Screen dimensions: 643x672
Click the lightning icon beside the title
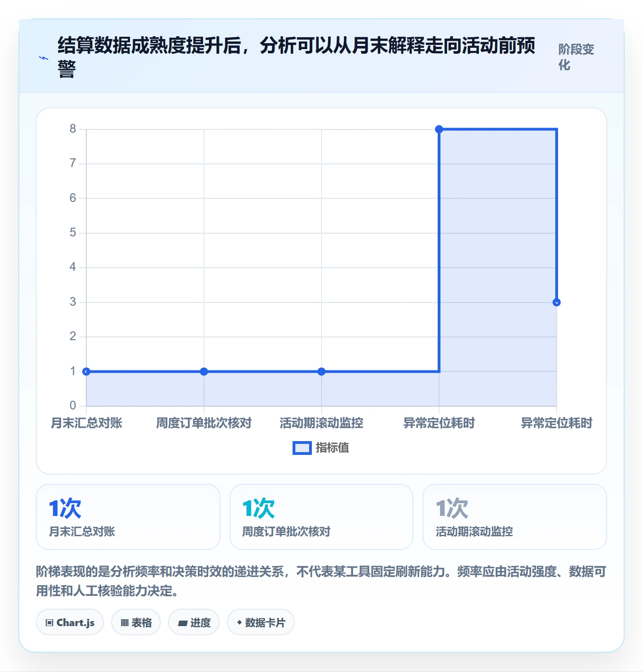44,58
